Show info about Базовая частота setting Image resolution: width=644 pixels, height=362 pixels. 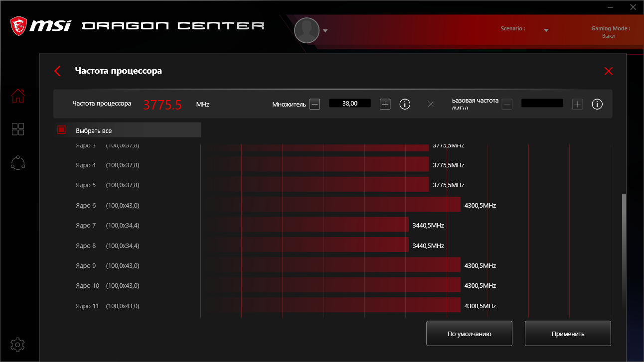pos(597,104)
